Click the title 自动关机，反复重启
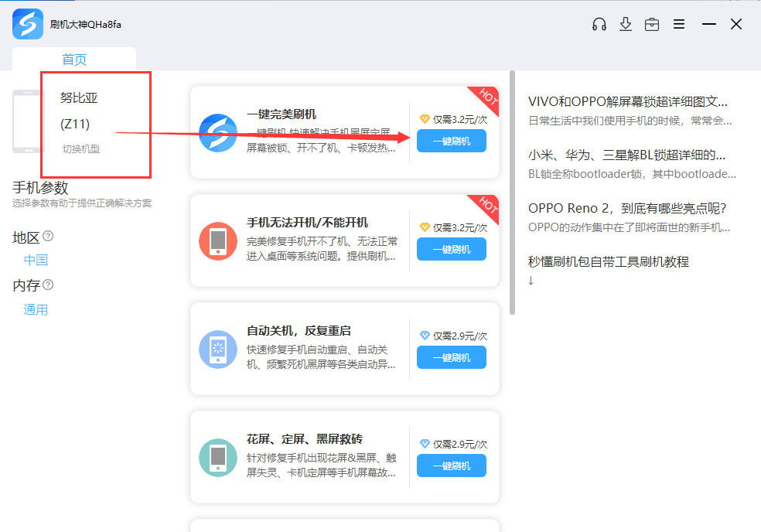 point(299,331)
